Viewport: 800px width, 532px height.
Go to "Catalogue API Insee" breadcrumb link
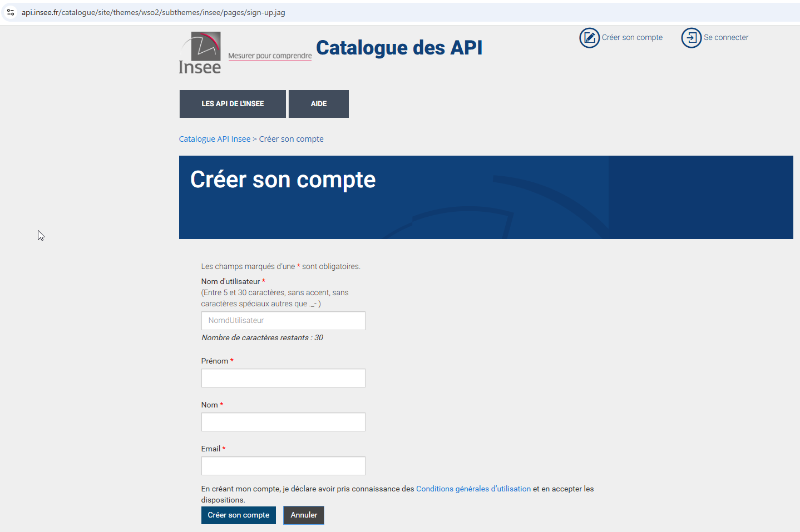215,139
